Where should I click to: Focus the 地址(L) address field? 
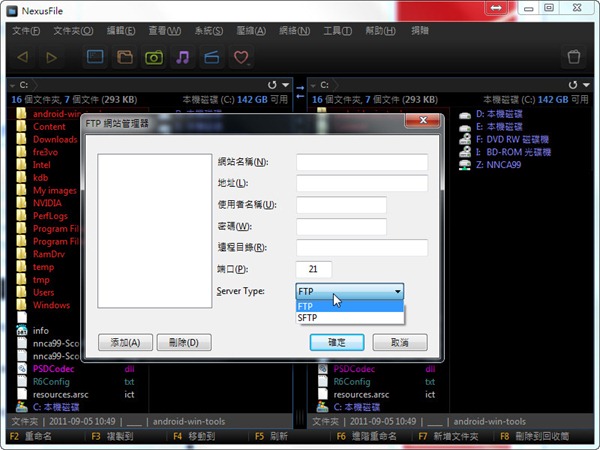coord(362,183)
